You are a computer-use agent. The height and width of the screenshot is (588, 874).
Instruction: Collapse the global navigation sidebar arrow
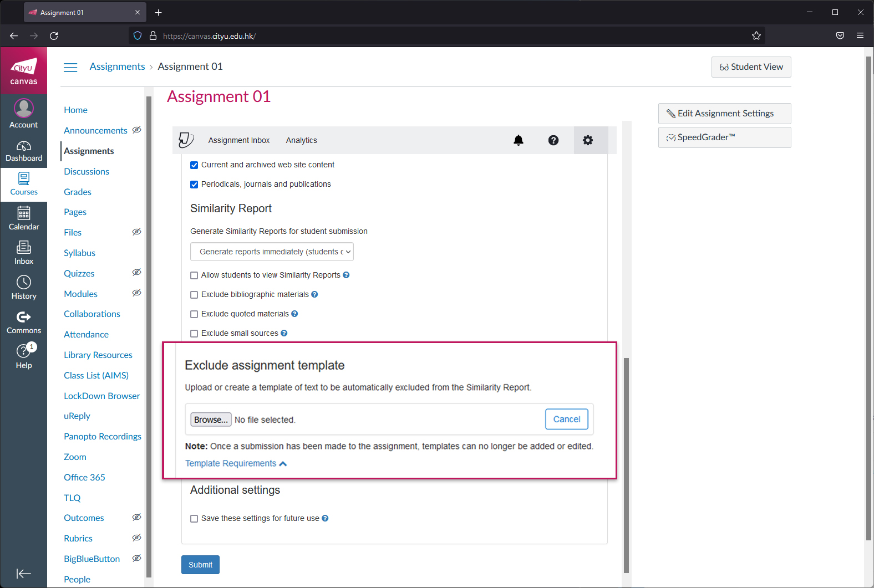tap(24, 573)
